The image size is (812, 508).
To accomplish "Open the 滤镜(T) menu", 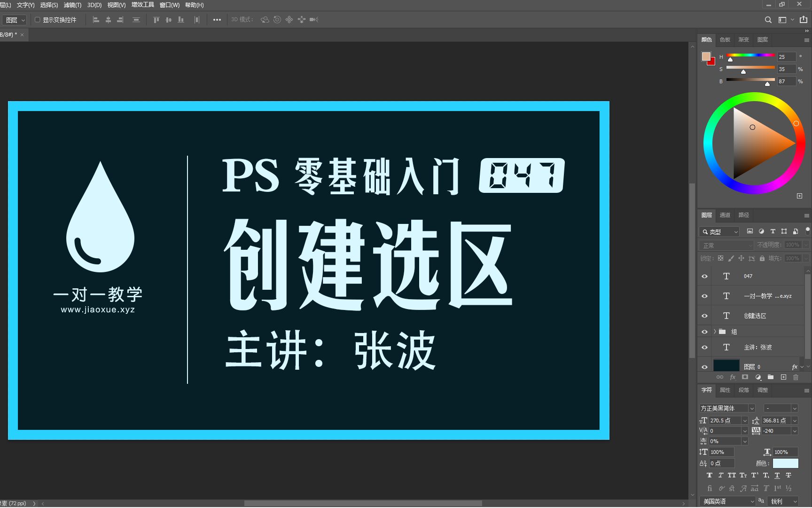I will pos(72,5).
